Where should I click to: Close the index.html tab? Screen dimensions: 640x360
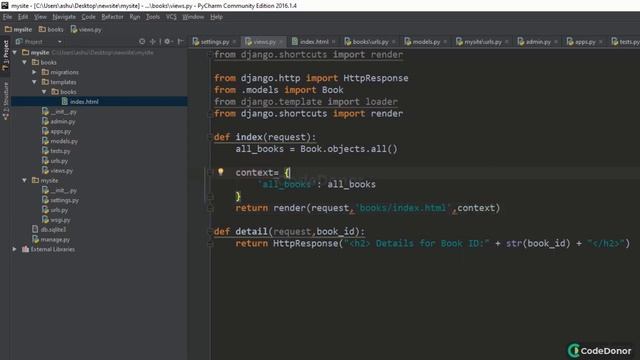coord(333,42)
